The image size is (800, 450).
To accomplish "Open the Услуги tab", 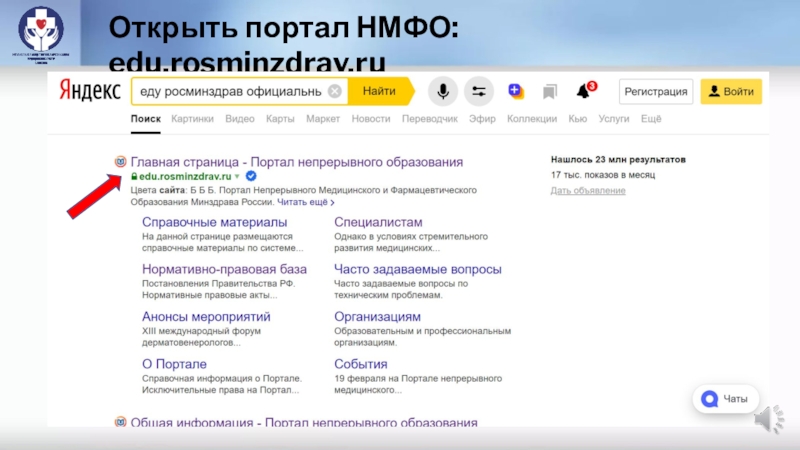I will click(x=614, y=118).
